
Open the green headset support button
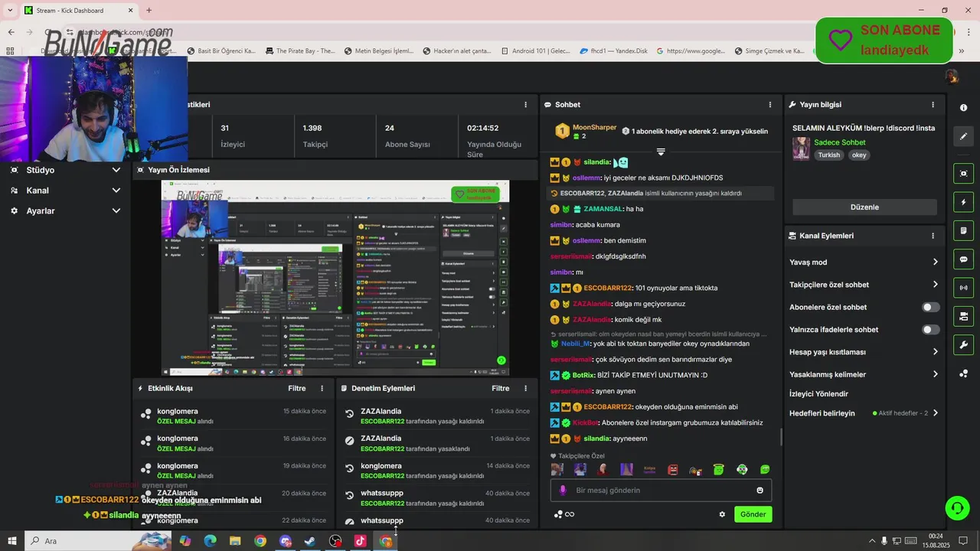point(956,507)
